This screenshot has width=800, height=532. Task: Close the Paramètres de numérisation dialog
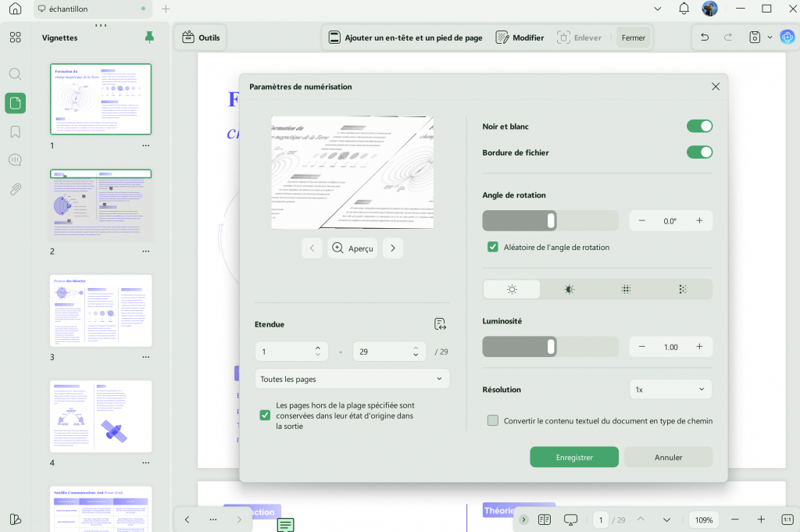(x=716, y=87)
